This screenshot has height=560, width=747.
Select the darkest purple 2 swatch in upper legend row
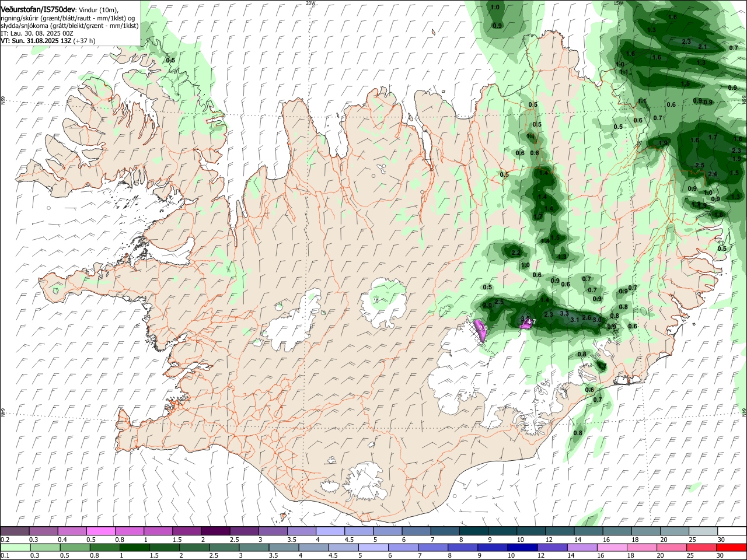pyautogui.click(x=215, y=531)
